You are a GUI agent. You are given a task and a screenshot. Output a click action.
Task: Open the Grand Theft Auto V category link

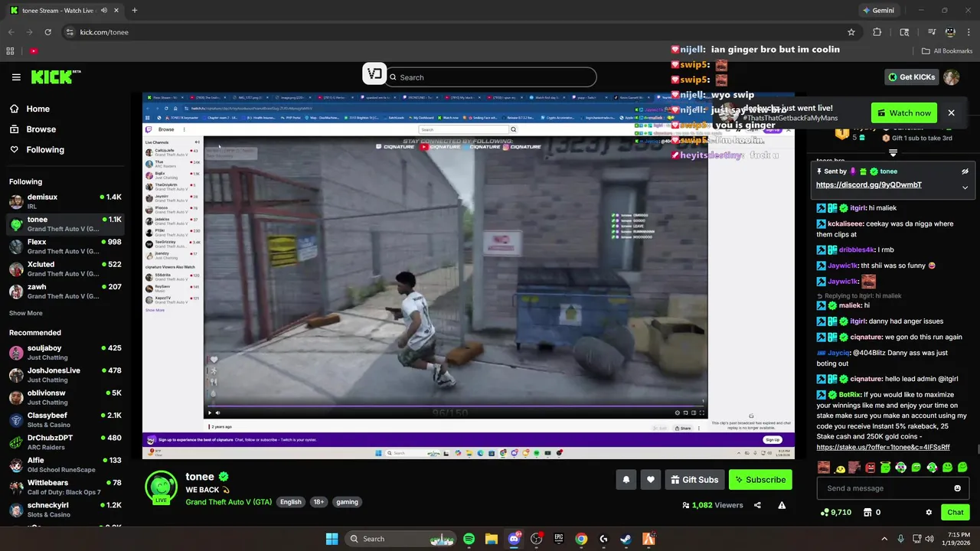[228, 502]
